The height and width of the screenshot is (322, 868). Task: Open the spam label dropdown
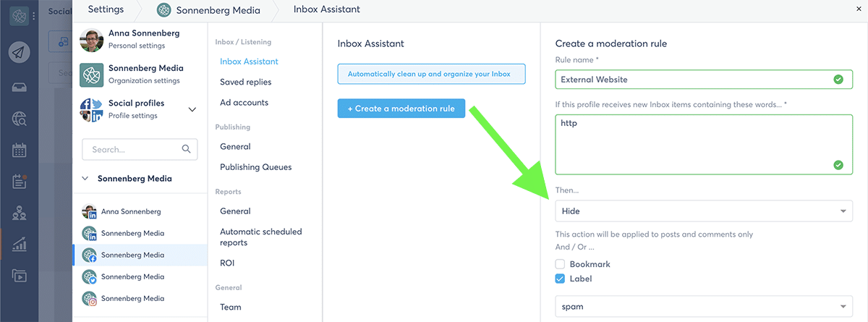[x=703, y=307]
